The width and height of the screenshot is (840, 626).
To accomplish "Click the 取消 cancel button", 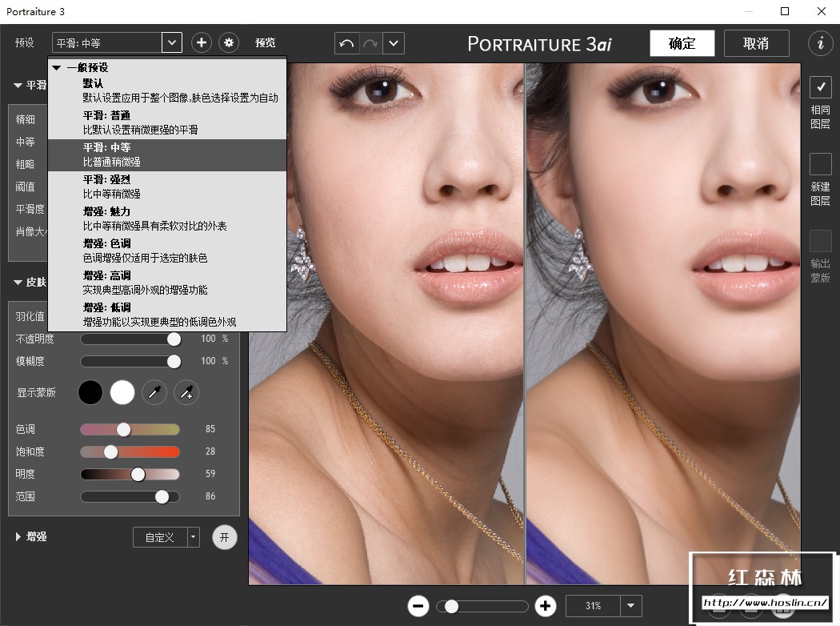I will 757,43.
